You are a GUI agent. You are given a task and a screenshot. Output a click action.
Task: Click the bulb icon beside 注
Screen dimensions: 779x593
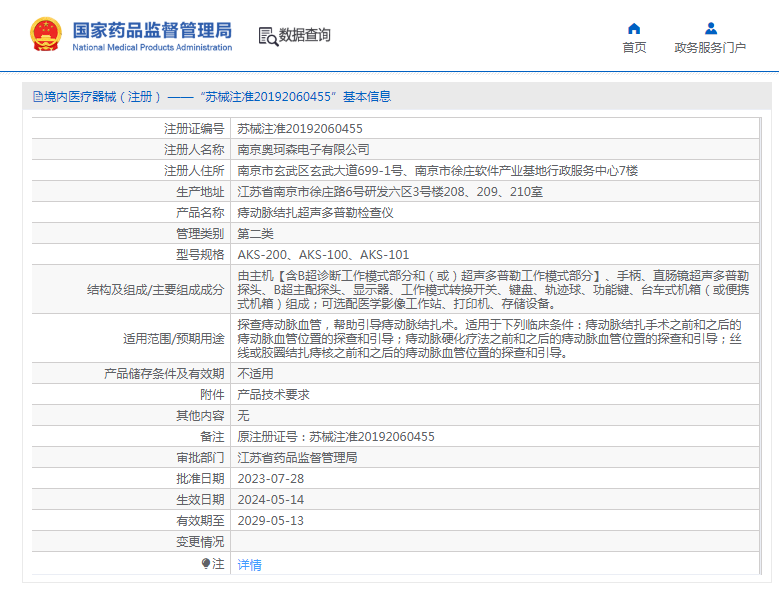[206, 563]
